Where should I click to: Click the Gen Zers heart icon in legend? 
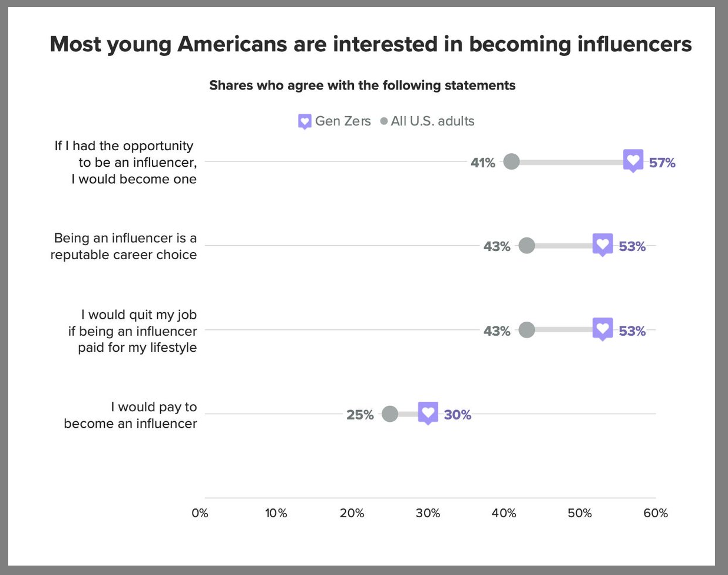(305, 121)
